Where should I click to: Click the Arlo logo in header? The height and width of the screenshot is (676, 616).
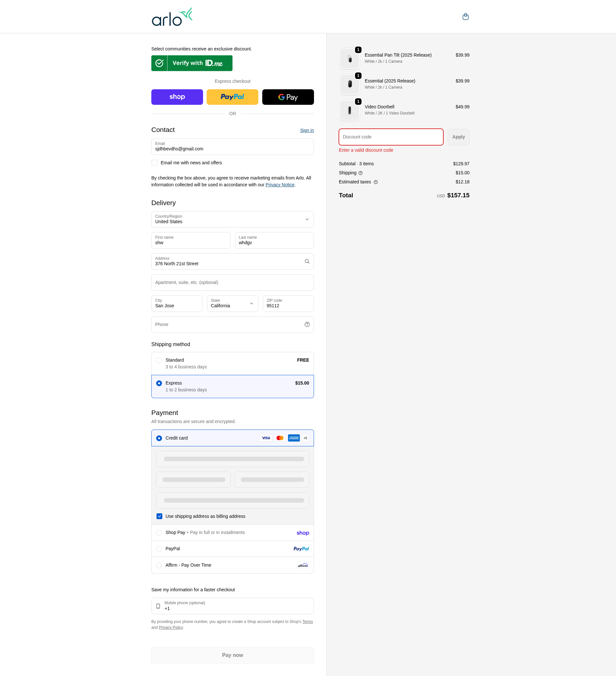[172, 17]
